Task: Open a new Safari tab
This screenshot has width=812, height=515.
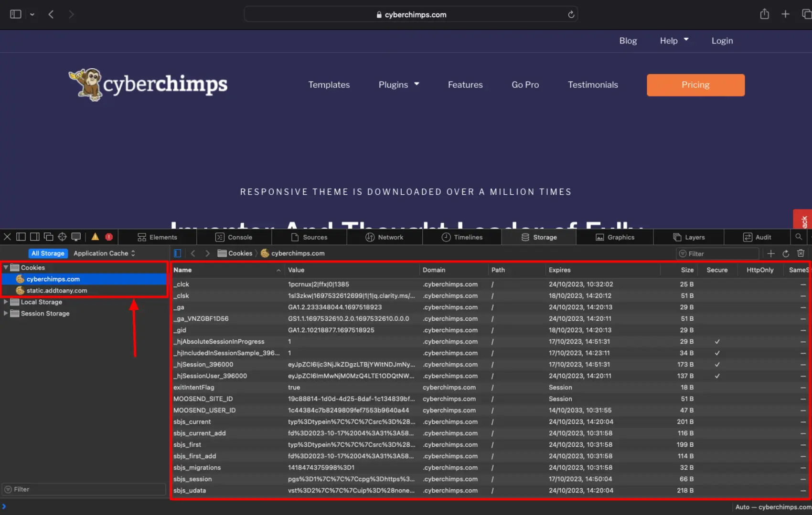Action: coord(785,14)
